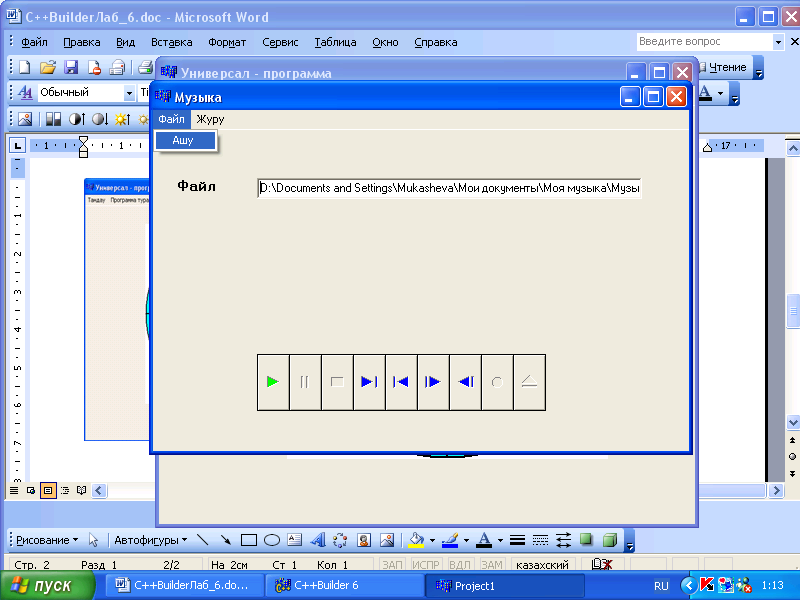Click the Open folder icon in Word toolbar
The image size is (800, 600).
[x=48, y=67]
